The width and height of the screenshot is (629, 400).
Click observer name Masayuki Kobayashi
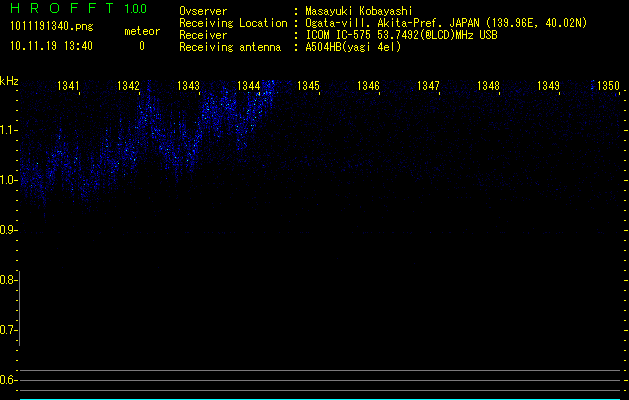(x=359, y=11)
